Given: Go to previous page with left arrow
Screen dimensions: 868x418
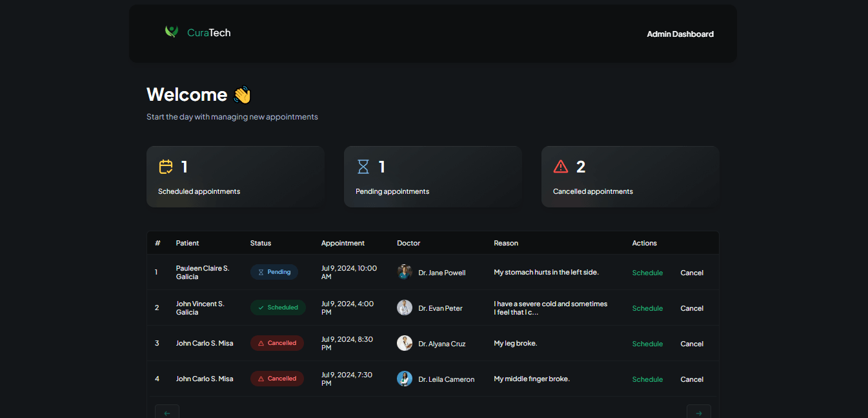Looking at the screenshot, I should [x=167, y=412].
